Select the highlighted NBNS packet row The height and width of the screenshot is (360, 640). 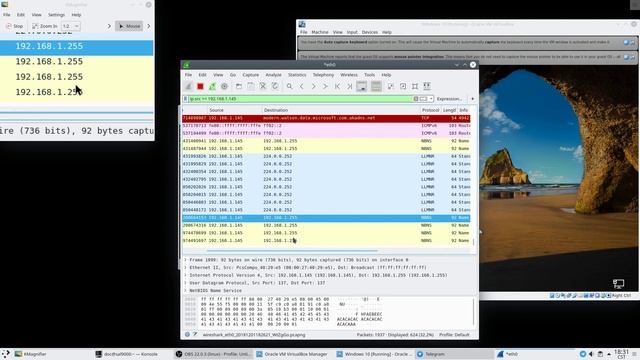[326, 218]
